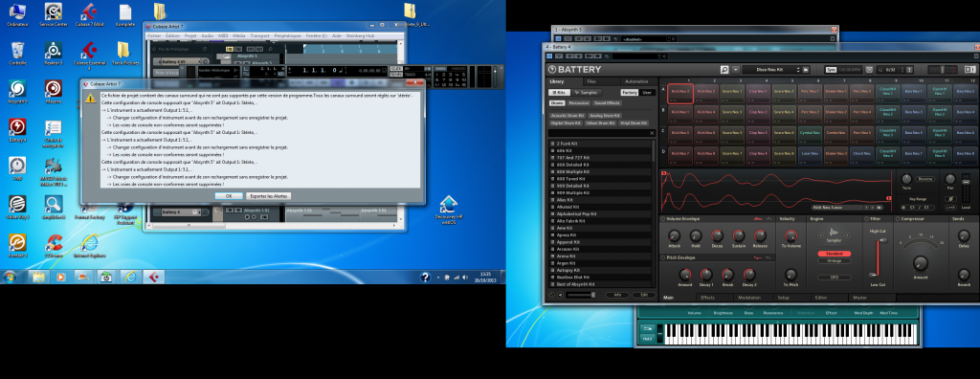
Task: Toggle the Pitch Envelope power button
Action: pyautogui.click(x=663, y=257)
